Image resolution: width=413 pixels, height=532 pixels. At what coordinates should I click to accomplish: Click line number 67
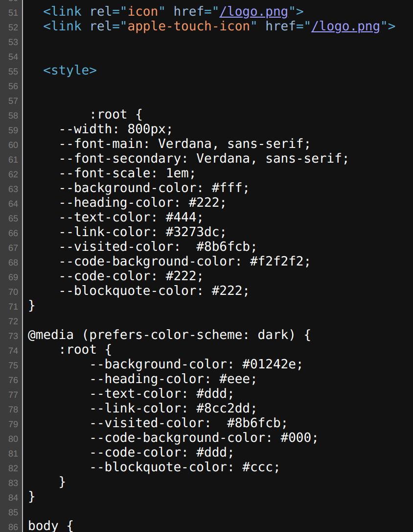pyautogui.click(x=13, y=248)
